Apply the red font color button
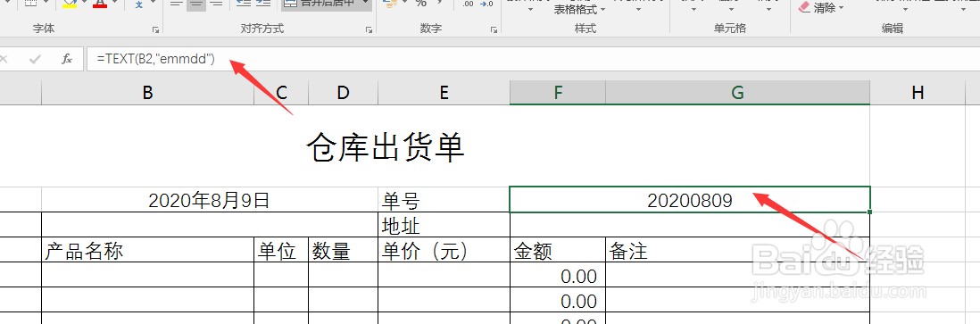The height and width of the screenshot is (324, 980). tap(100, 4)
